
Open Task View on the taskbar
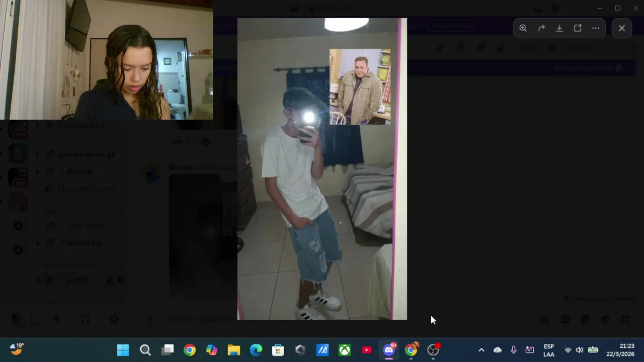click(x=168, y=350)
